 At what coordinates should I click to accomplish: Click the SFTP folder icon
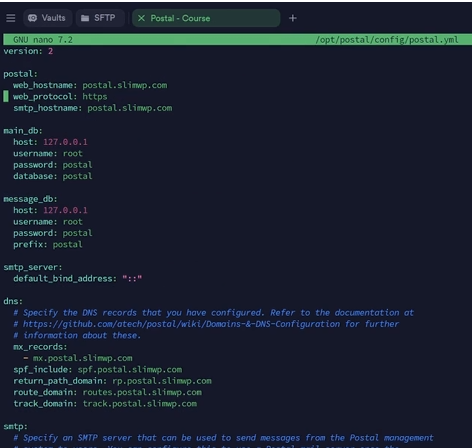tap(85, 18)
